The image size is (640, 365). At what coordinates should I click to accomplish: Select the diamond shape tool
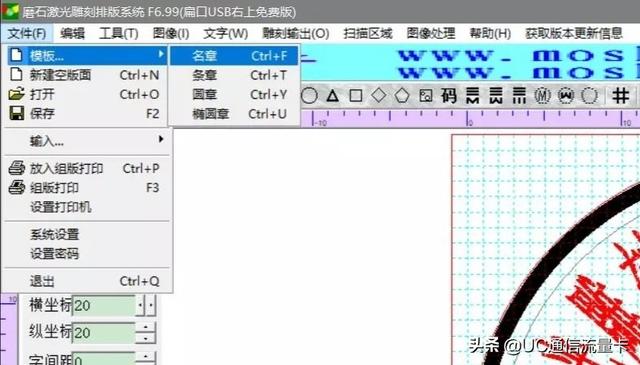coord(378,96)
